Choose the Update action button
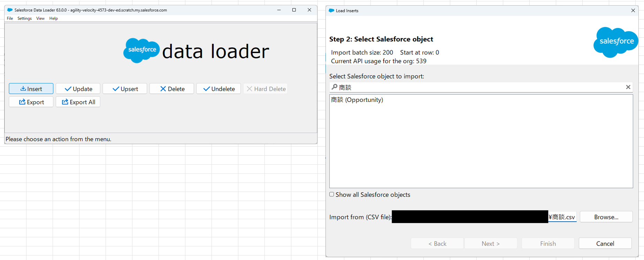Image resolution: width=644 pixels, height=260 pixels. (x=78, y=89)
